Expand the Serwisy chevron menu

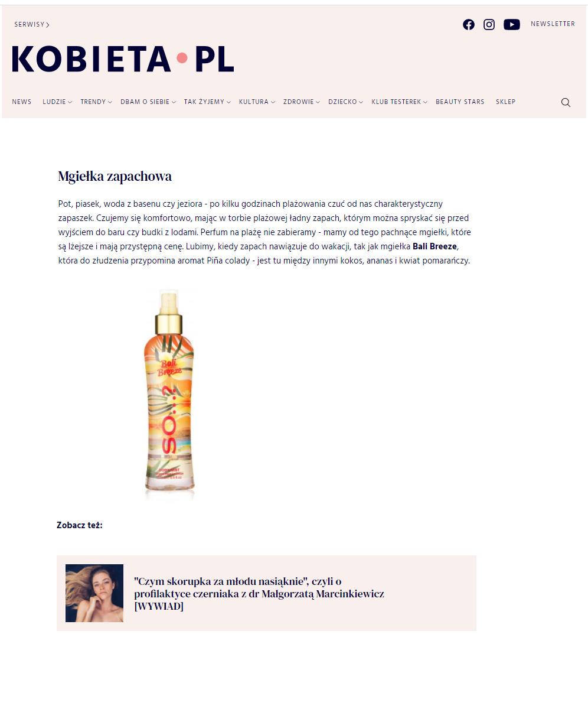32,25
